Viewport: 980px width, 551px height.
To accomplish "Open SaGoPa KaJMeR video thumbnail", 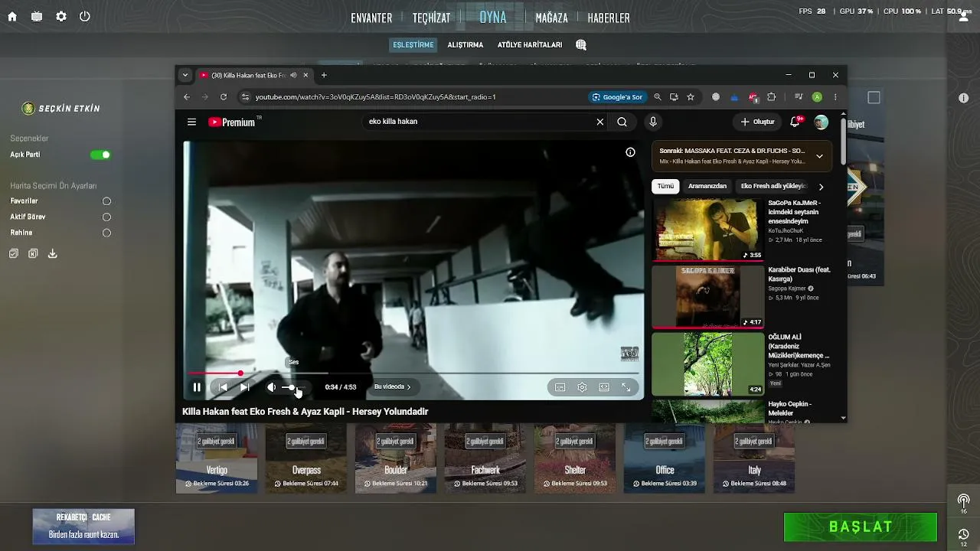I will (708, 230).
